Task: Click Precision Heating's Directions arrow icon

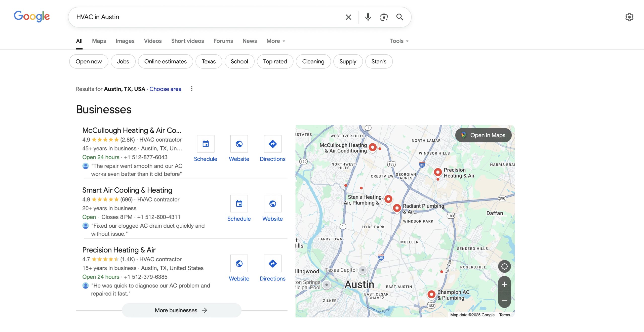Action: (272, 264)
